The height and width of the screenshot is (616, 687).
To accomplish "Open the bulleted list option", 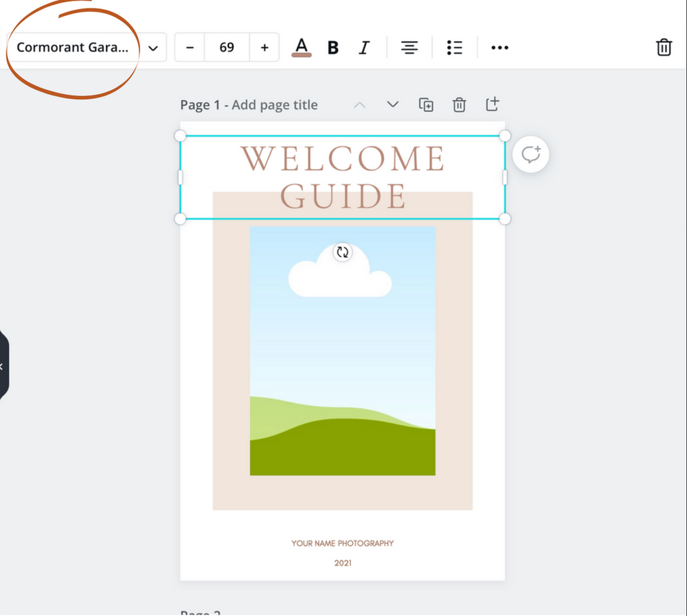I will click(454, 47).
